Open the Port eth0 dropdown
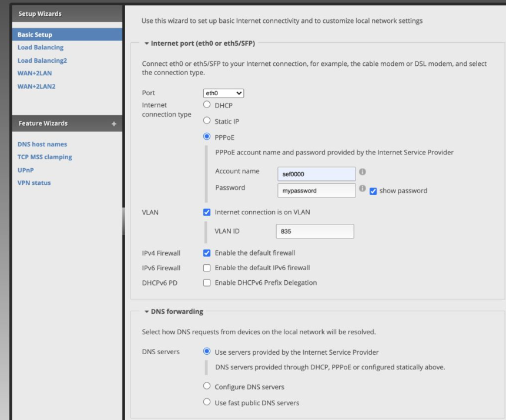 (223, 93)
